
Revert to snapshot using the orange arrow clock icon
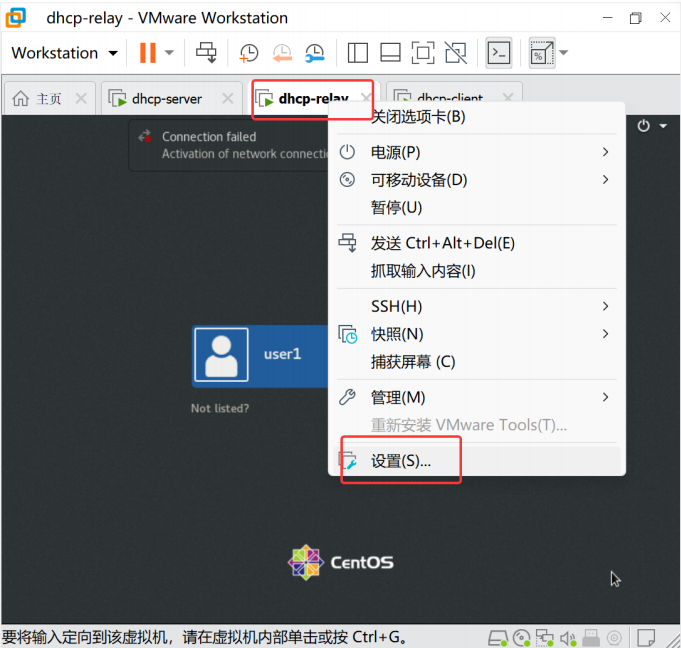[282, 53]
